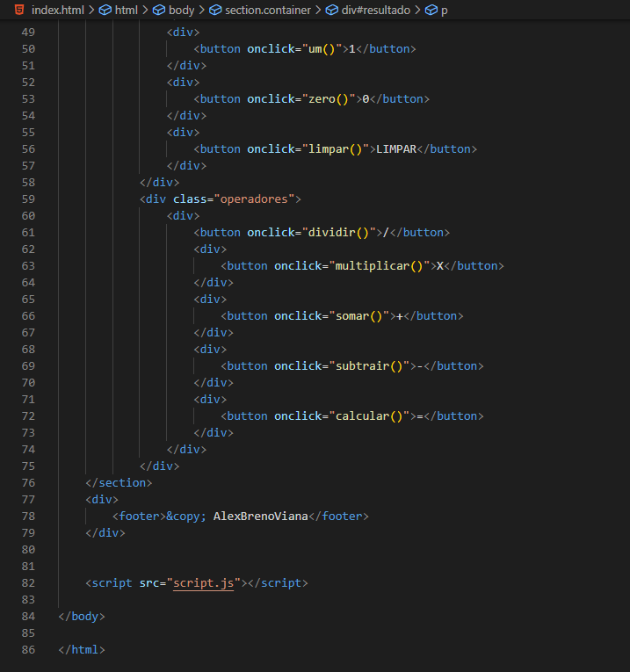Click line number 86 in gutter
This screenshot has width=630, height=672.
click(28, 650)
